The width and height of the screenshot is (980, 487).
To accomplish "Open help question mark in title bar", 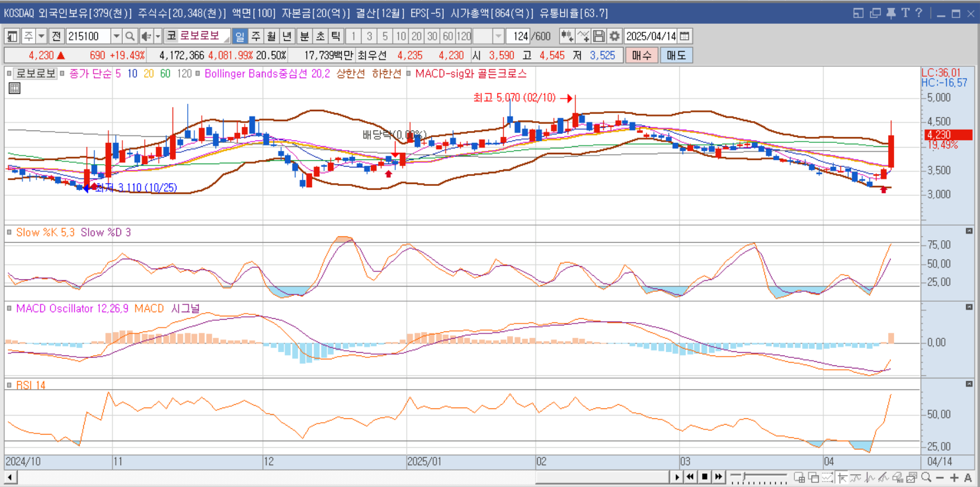I will tap(920, 13).
